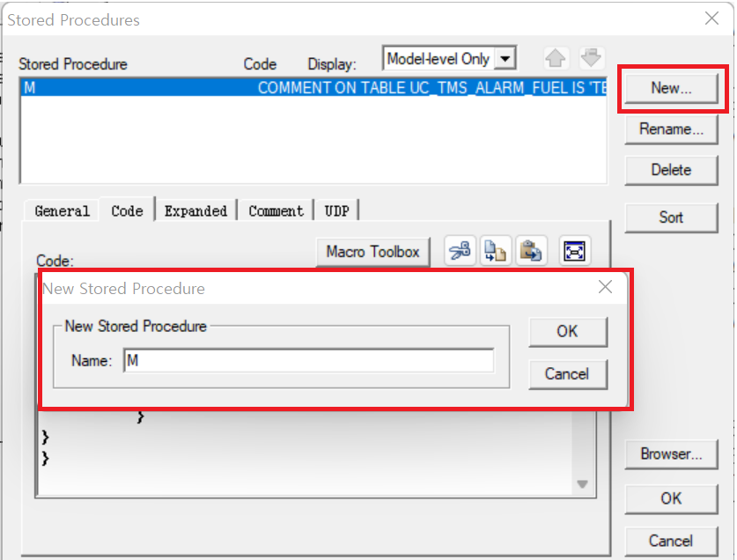This screenshot has height=560, width=737.
Task: Switch to the Code tab
Action: [x=127, y=210]
